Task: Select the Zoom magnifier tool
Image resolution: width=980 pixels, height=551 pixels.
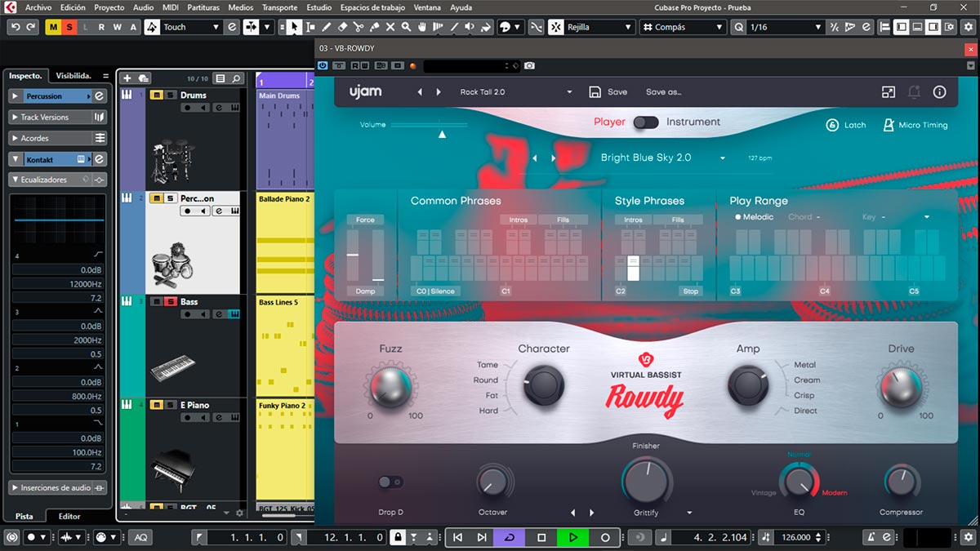Action: (x=406, y=27)
